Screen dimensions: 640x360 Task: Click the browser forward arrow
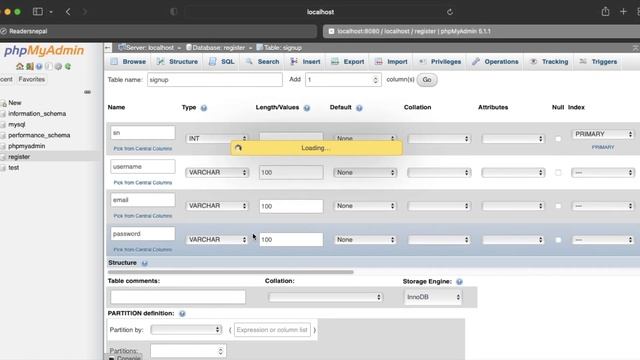(84, 12)
